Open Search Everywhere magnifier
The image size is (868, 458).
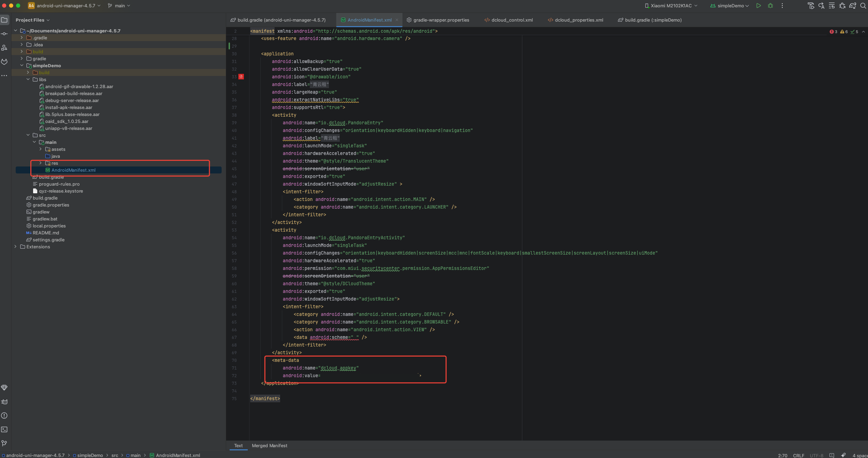pos(863,6)
